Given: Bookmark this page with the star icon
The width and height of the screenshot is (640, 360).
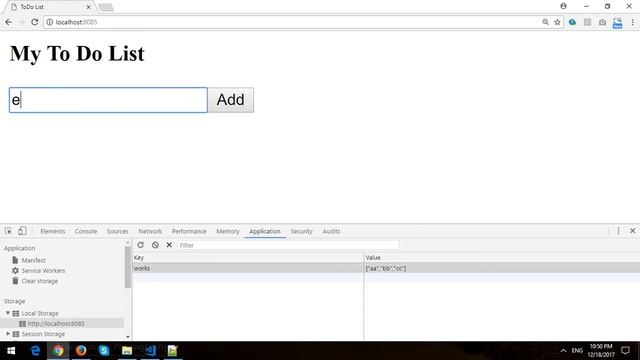Looking at the screenshot, I should [x=557, y=22].
